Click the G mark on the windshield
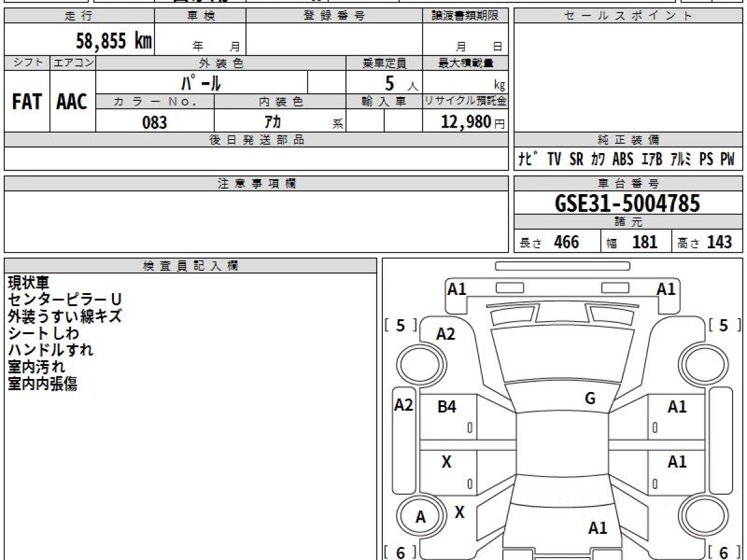The image size is (747, 560). 590,399
